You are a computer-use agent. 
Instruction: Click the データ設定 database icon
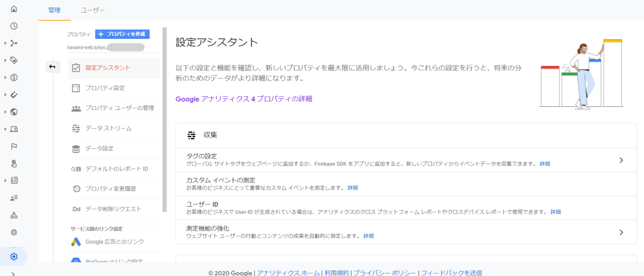click(x=76, y=148)
